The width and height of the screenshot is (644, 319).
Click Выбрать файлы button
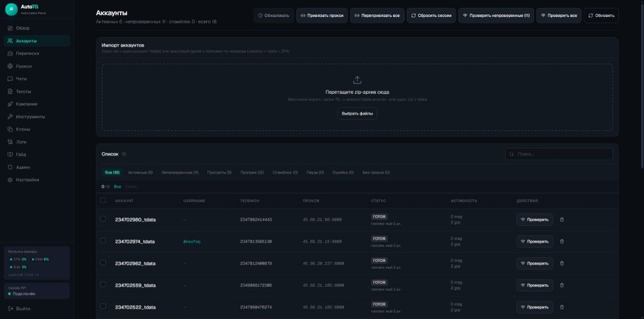coord(357,113)
